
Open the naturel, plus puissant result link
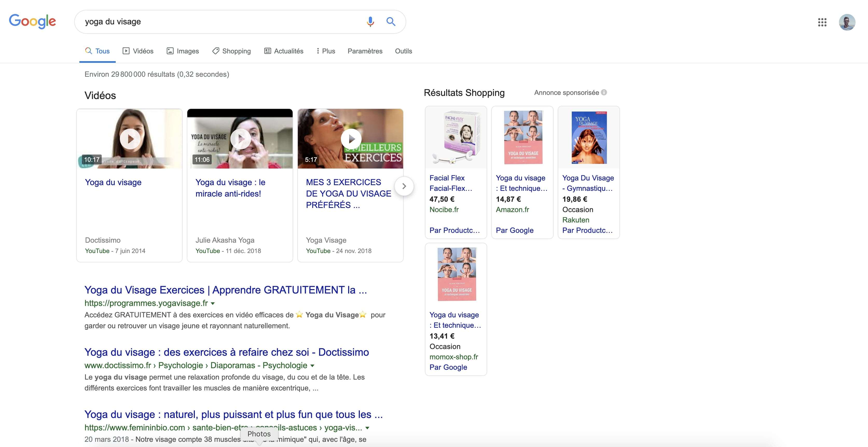click(x=233, y=414)
